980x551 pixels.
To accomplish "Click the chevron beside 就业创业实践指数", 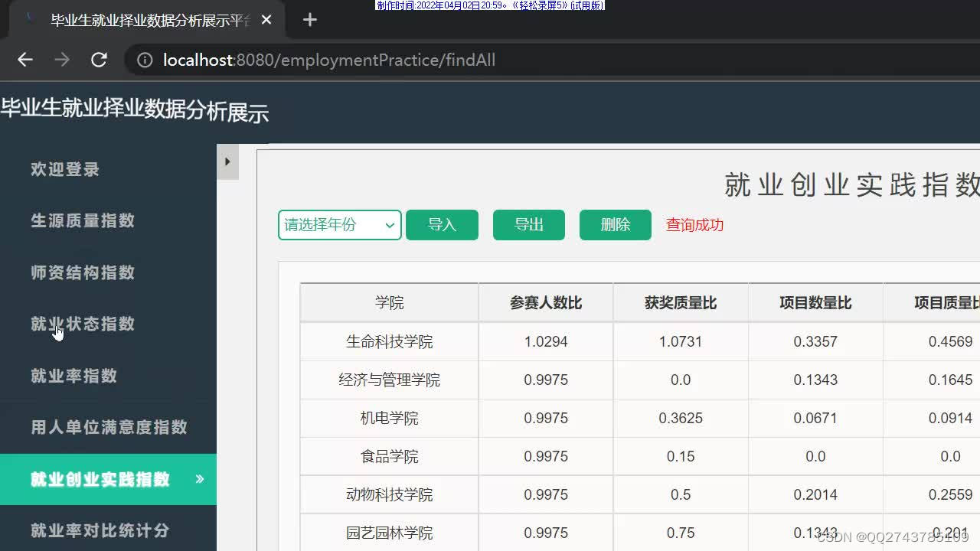I will coord(200,479).
